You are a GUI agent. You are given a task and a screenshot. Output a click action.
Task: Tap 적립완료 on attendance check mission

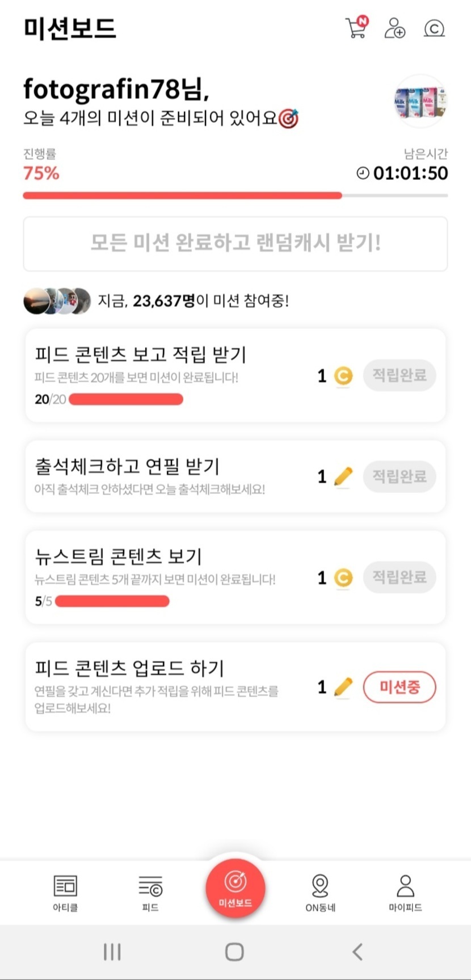pyautogui.click(x=399, y=476)
